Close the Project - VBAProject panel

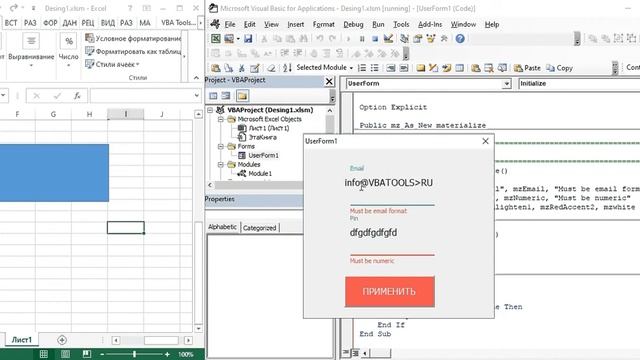pyautogui.click(x=329, y=81)
